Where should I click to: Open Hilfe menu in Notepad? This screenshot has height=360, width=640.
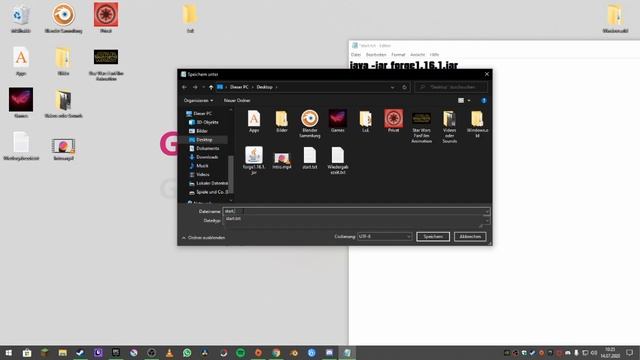[434, 55]
